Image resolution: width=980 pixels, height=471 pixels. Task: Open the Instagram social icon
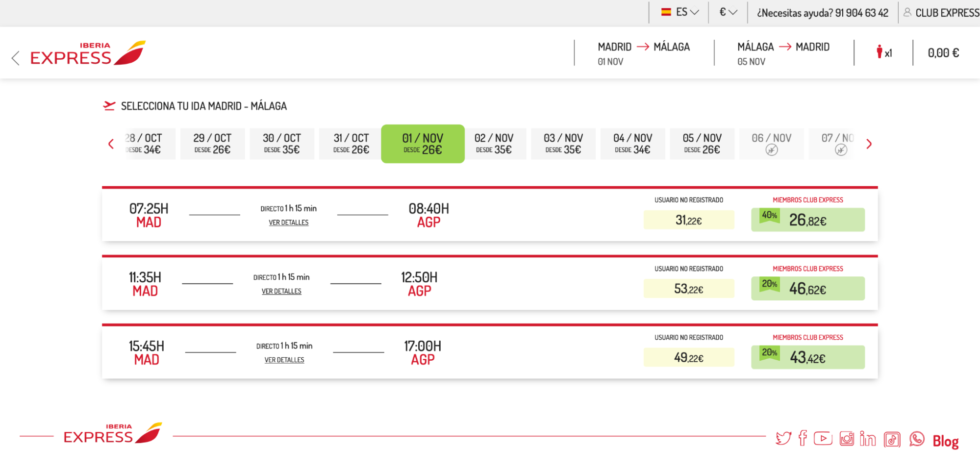[847, 438]
